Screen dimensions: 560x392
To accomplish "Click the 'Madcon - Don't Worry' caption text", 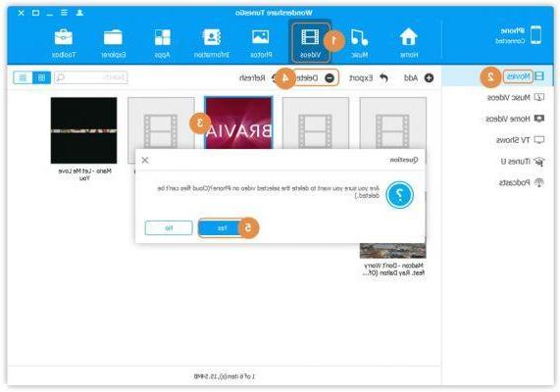I will [x=393, y=269].
